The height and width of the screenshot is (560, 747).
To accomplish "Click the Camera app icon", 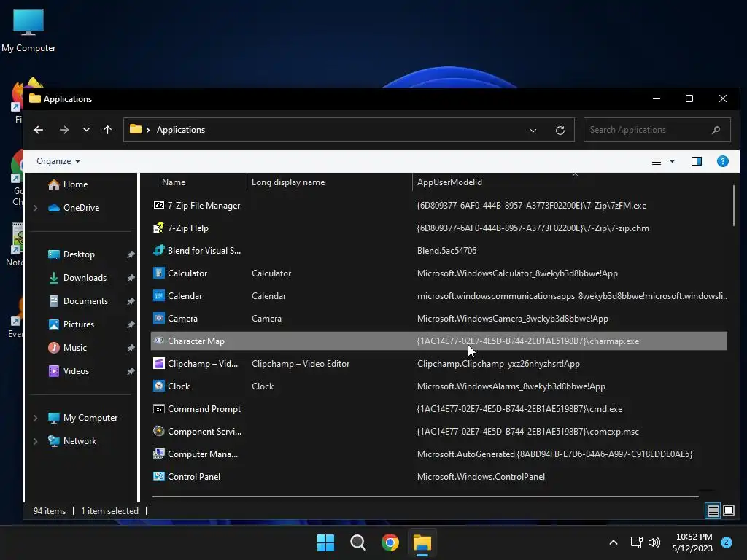I will point(158,319).
